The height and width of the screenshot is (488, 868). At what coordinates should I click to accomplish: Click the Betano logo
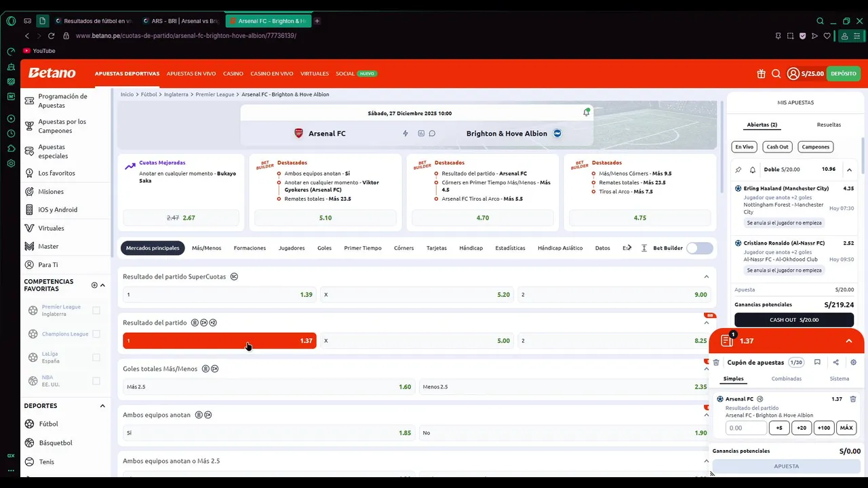click(x=52, y=73)
